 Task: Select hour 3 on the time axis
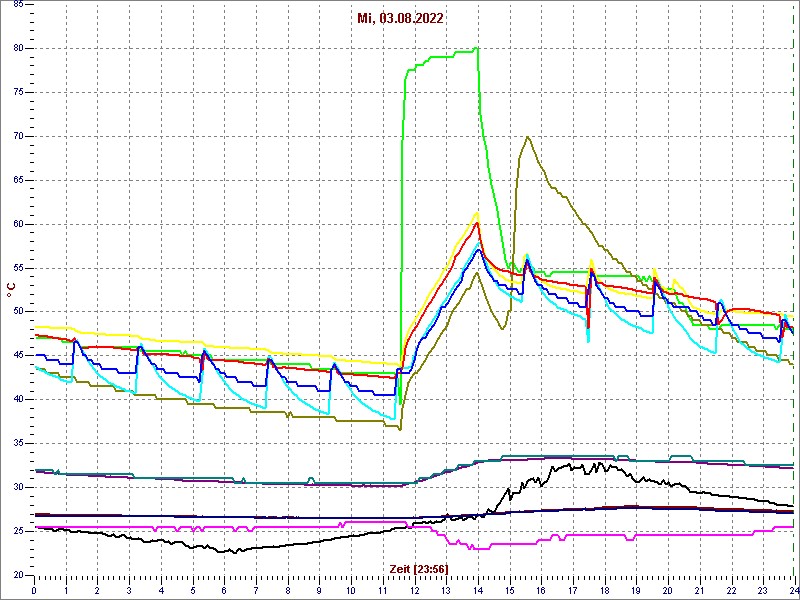coord(129,591)
